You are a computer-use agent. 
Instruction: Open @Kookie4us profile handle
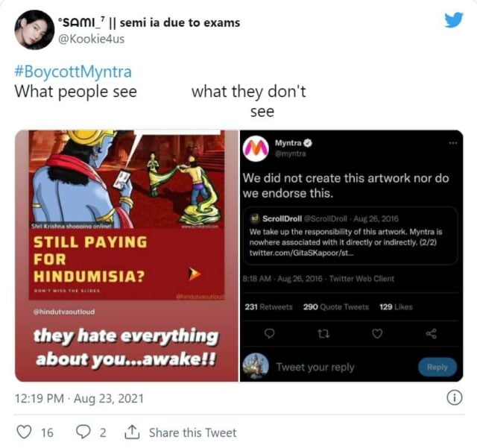pyautogui.click(x=91, y=39)
